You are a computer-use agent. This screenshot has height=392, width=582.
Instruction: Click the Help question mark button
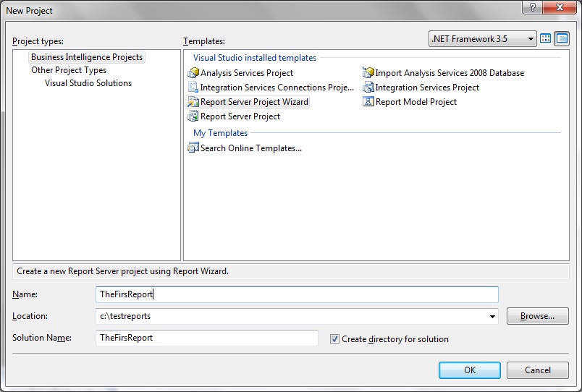(532, 7)
